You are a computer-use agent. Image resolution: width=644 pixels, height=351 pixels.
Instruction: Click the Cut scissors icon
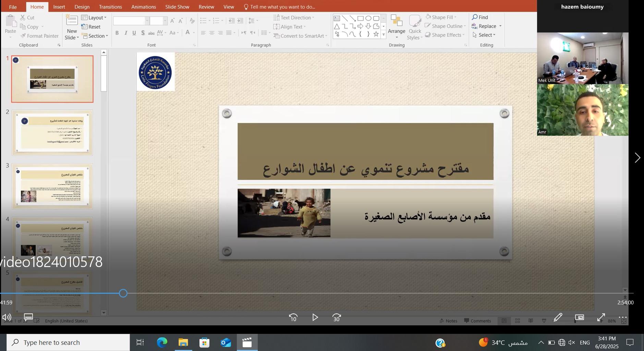(23, 17)
